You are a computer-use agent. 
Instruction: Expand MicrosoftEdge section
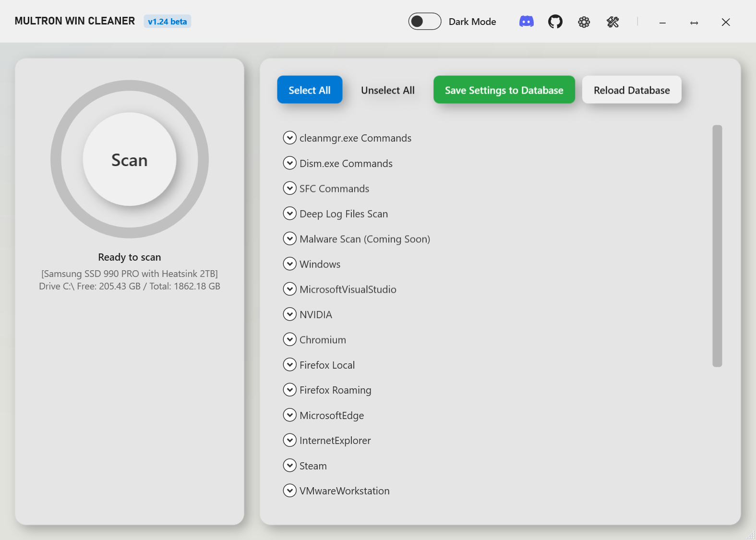tap(289, 415)
